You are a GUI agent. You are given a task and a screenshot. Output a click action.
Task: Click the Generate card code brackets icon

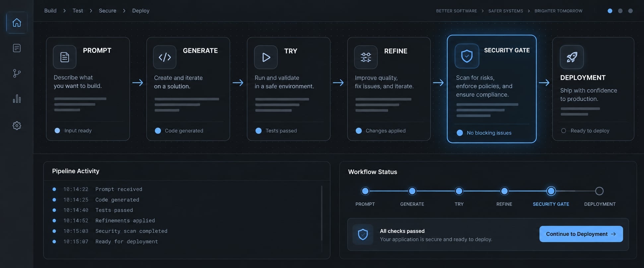(x=165, y=57)
